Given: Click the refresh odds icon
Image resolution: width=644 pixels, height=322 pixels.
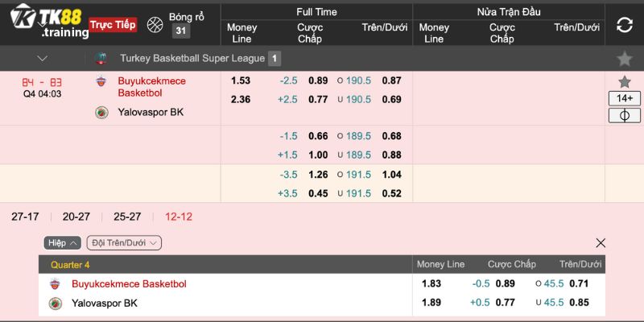Looking at the screenshot, I should (x=625, y=25).
